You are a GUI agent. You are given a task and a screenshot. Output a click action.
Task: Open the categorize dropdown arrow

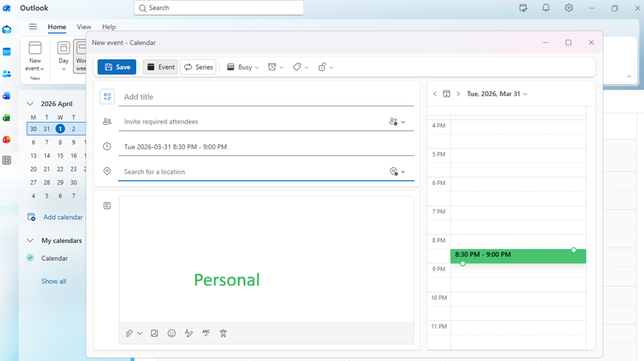[x=306, y=67]
